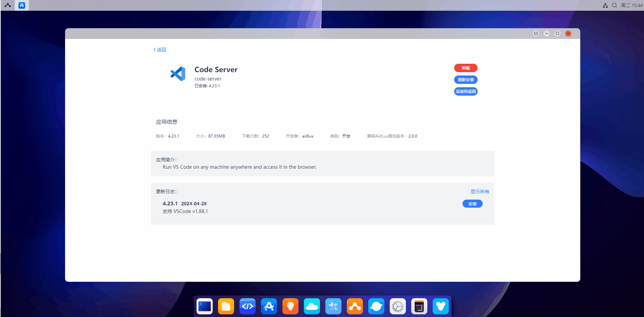Click the mouse-face app icon in dock
Screen dimensions: 644x317
[441, 306]
